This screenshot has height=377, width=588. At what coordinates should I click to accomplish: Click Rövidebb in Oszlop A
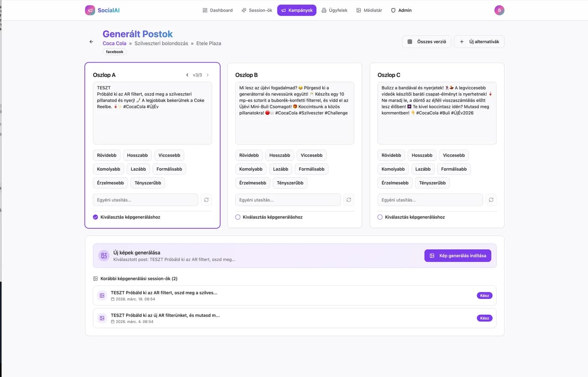pos(107,155)
